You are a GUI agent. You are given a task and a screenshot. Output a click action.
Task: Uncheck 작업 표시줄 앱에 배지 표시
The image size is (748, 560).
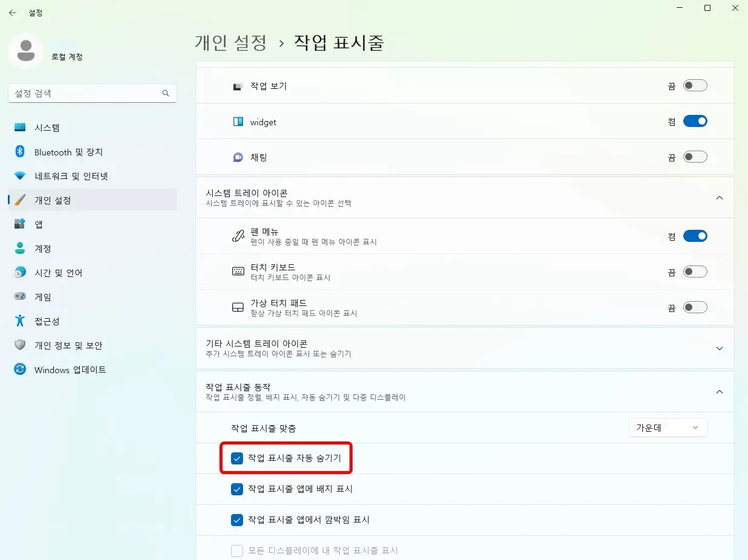(x=237, y=489)
